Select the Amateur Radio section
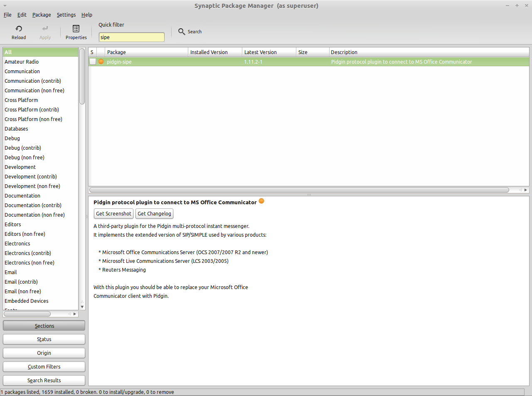Screen dimensions: 532x396 22,62
